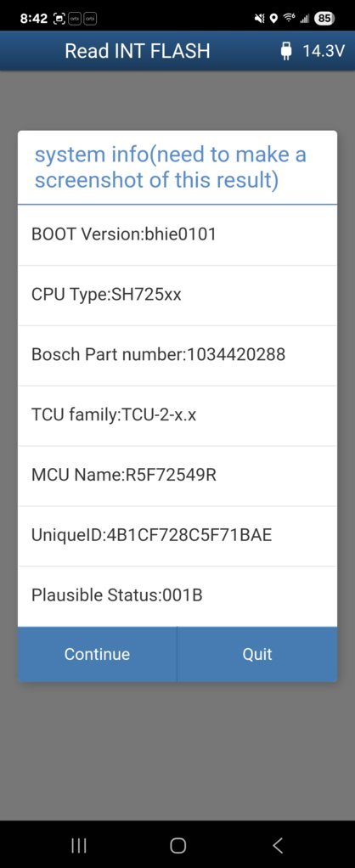Select the Plausible Status:001B row
Image resolution: width=355 pixels, height=868 pixels.
(177, 596)
